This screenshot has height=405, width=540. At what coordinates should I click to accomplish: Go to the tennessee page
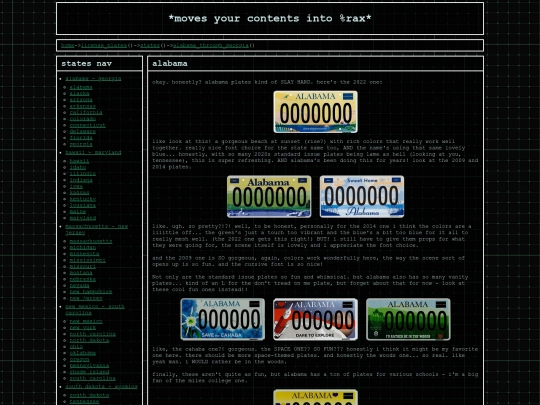click(x=84, y=401)
